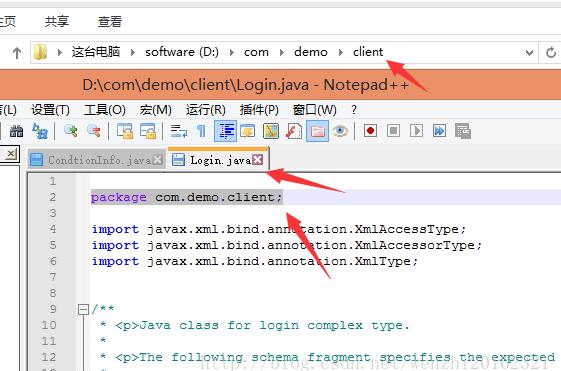Select the Login.java tab
The image size is (561, 371).
click(218, 159)
